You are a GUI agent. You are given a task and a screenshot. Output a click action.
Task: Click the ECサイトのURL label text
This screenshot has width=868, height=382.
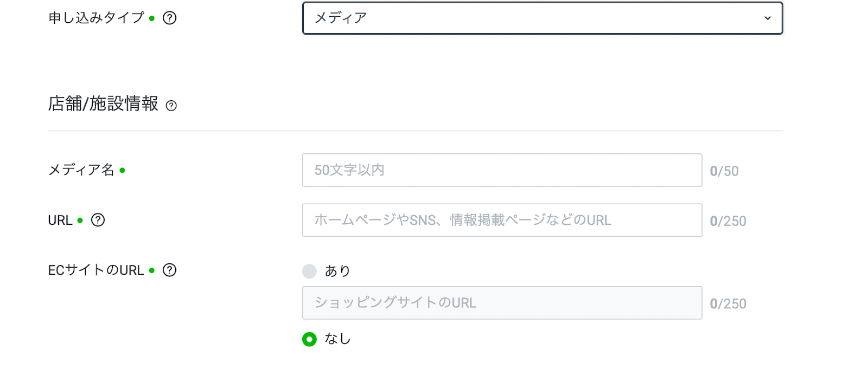coord(95,270)
